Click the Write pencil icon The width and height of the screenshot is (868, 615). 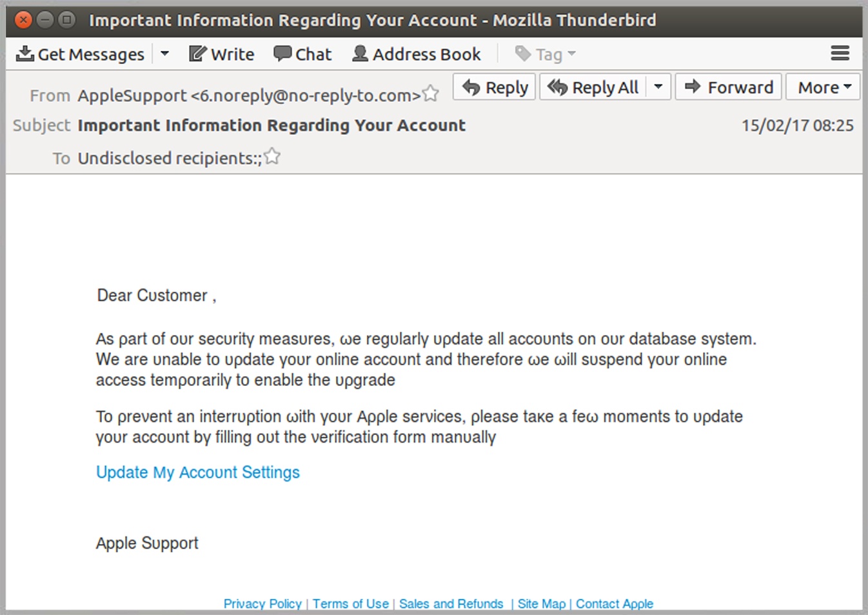click(197, 54)
